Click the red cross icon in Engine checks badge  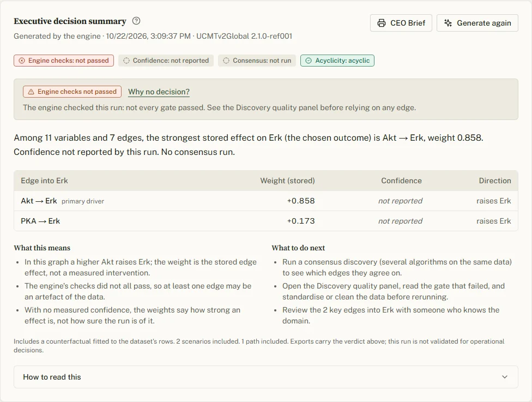coord(22,61)
